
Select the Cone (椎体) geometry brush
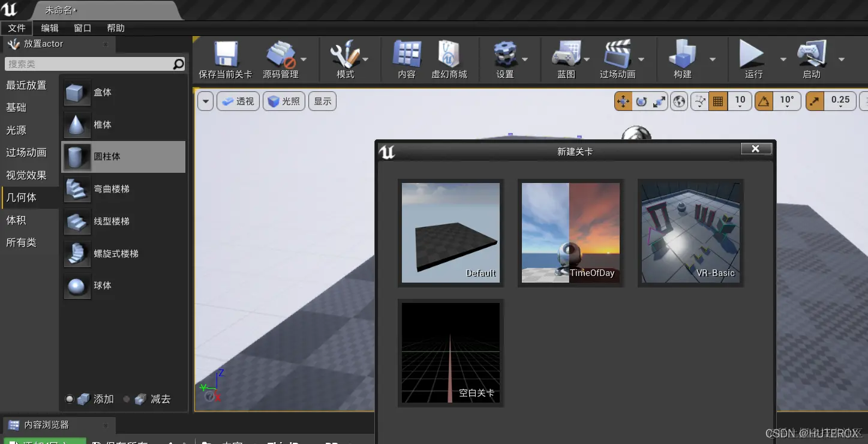(124, 125)
